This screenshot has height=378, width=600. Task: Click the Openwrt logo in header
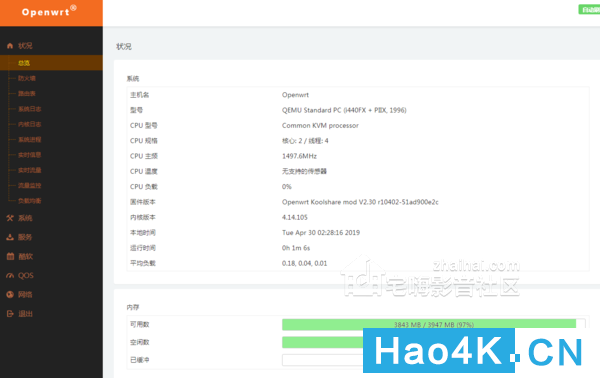(x=49, y=11)
